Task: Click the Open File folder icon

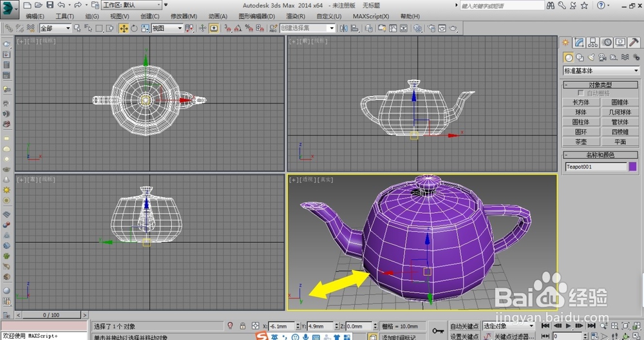Action: [x=39, y=5]
